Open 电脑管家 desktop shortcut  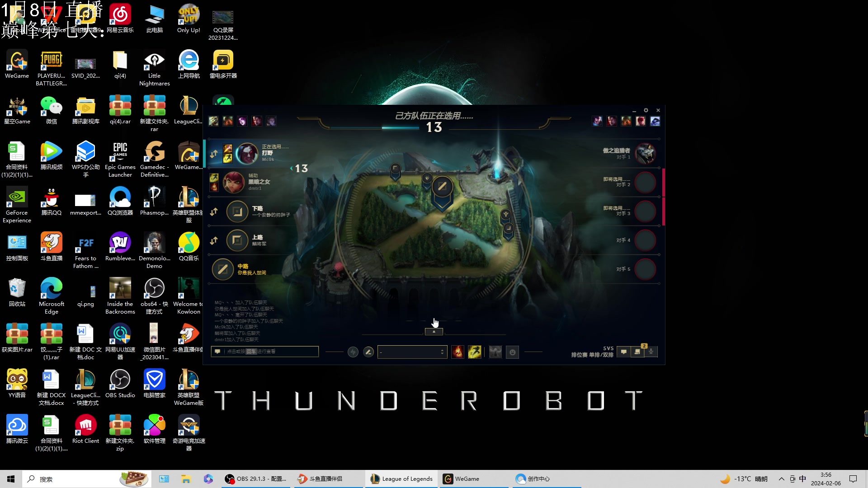pos(154,384)
